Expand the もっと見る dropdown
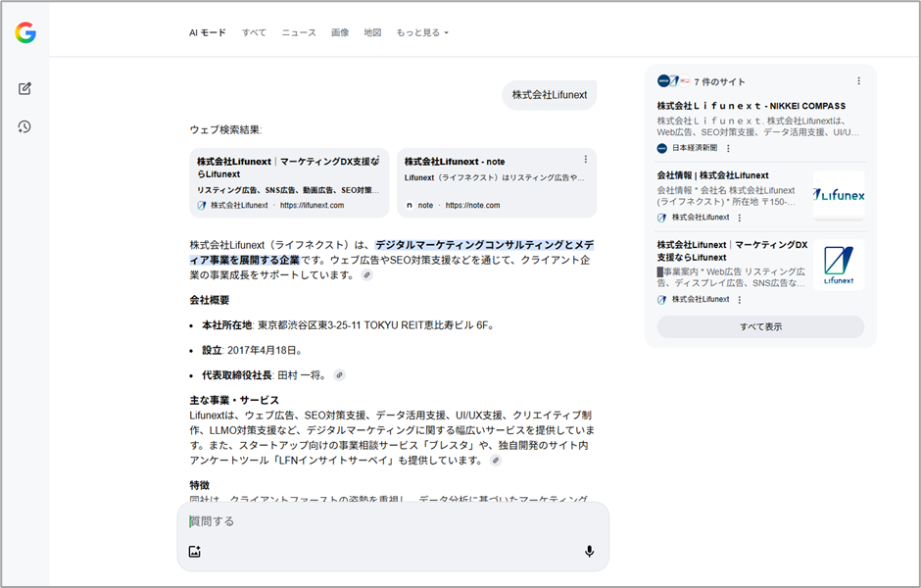921x588 pixels. coord(422,32)
